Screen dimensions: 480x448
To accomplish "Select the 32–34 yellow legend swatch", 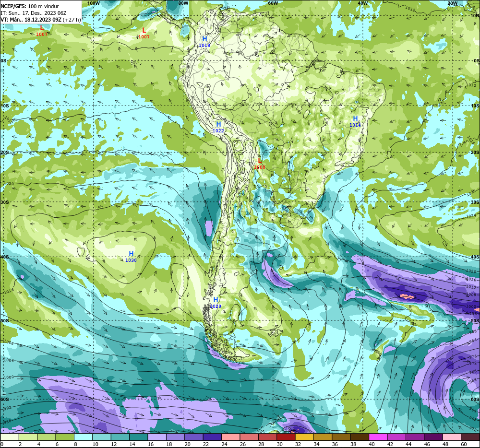I will coord(304,437).
